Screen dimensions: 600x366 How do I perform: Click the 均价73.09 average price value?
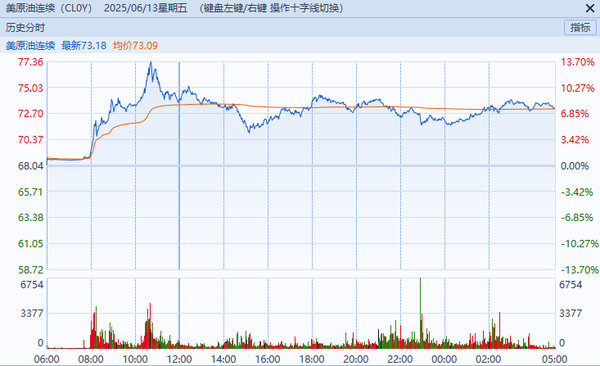(x=135, y=46)
